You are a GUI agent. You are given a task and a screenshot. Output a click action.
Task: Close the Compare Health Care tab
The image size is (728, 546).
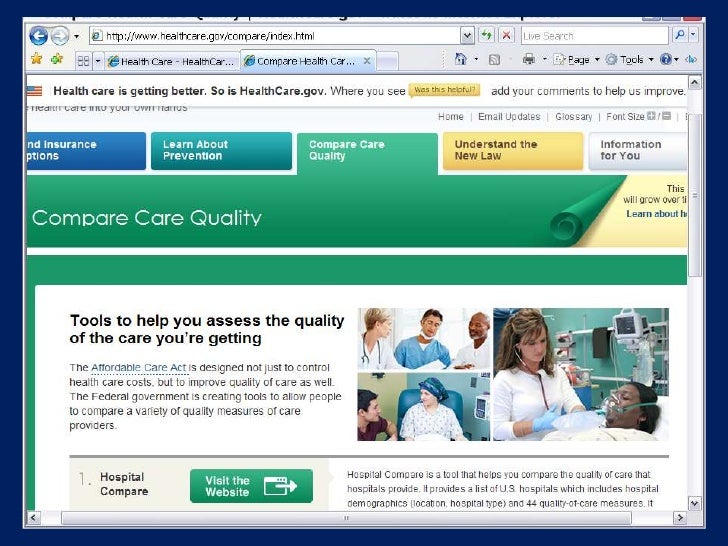point(367,61)
